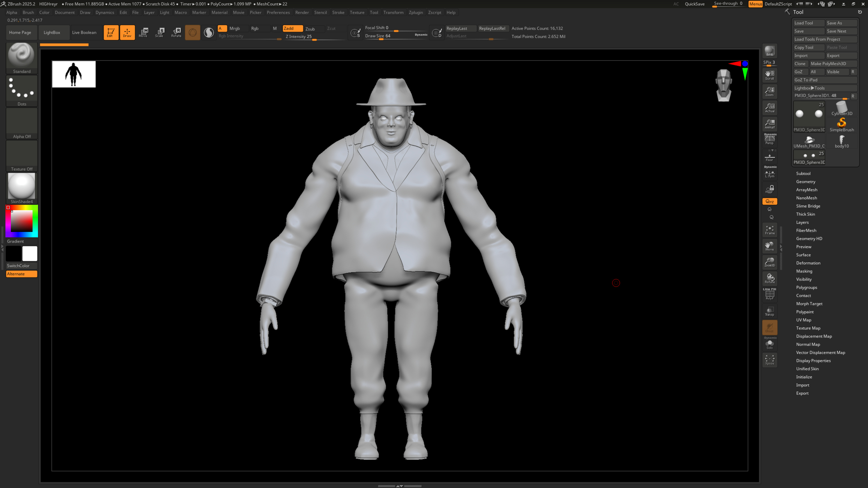Select the Rotate tool in top shelf
868x488 pixels.
click(x=176, y=32)
